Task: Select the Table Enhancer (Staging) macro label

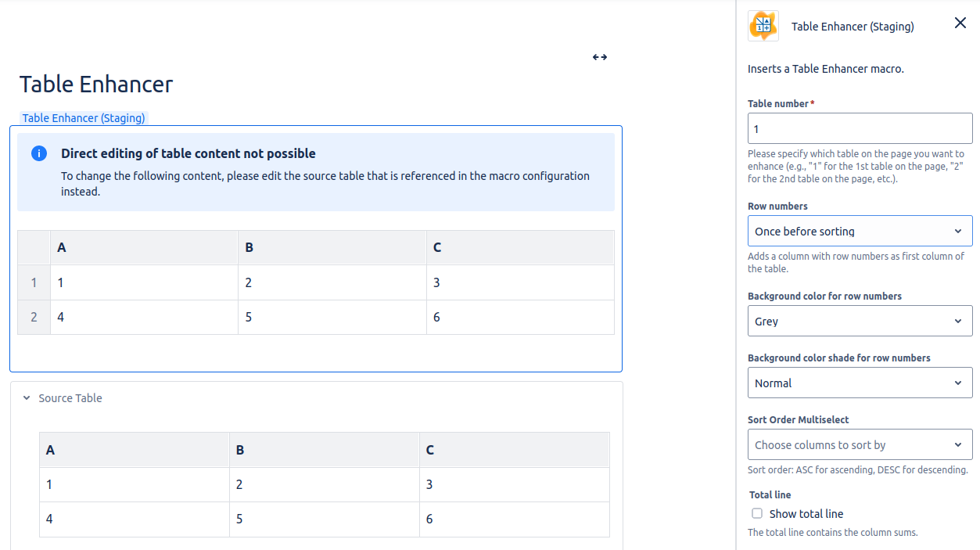Action: point(84,118)
